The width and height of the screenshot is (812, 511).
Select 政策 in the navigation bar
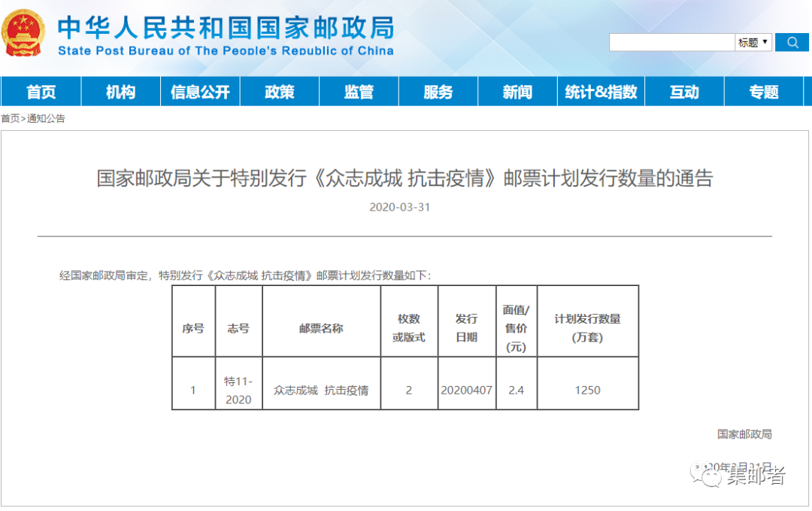pyautogui.click(x=280, y=92)
